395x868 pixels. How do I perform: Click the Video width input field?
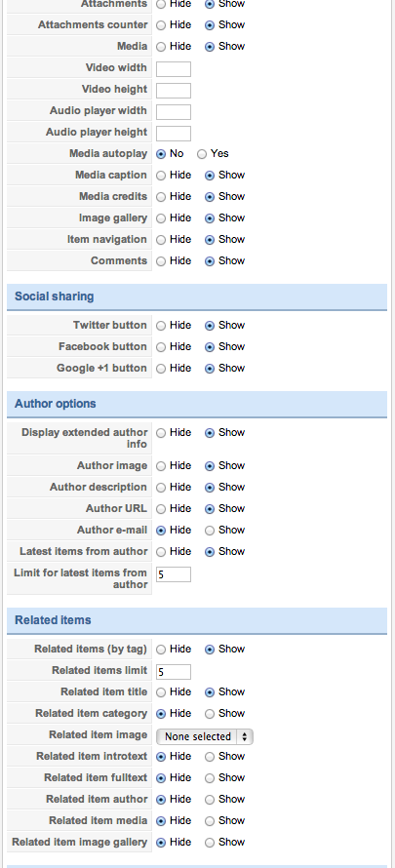174,68
